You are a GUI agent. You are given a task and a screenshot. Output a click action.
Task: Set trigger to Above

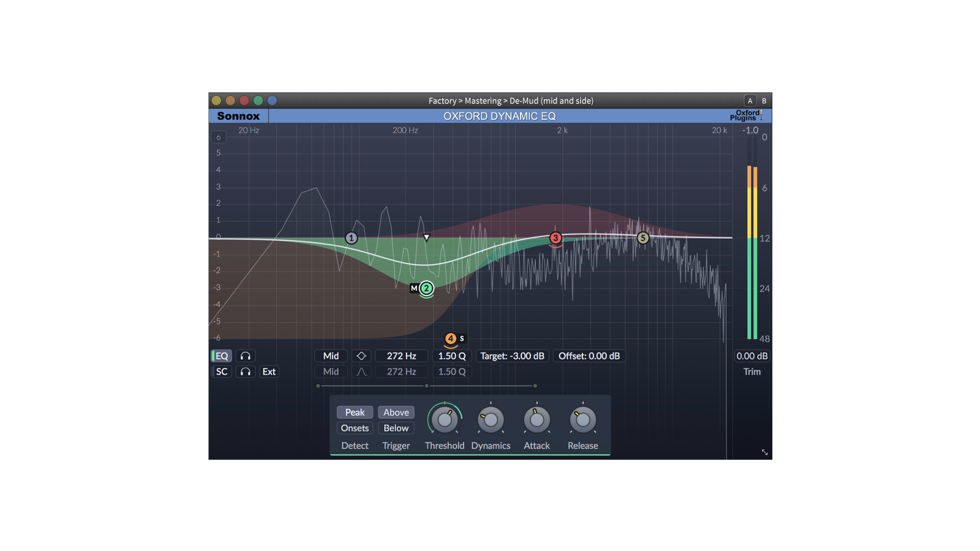(396, 412)
